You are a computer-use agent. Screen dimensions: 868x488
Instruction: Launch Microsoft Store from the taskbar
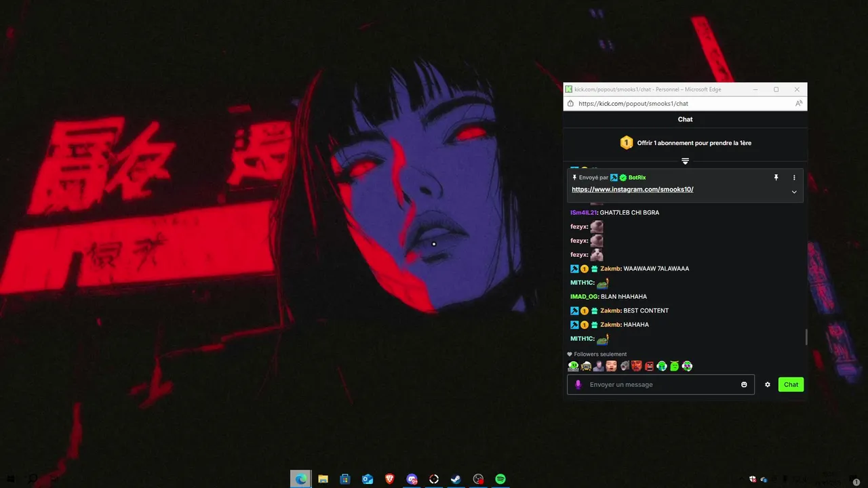pos(345,479)
